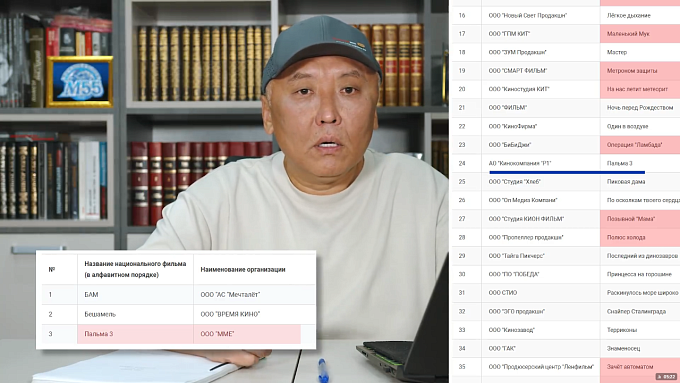The height and width of the screenshot is (383, 680).
Task: Click row number "30" in the right table
Action: [462, 275]
